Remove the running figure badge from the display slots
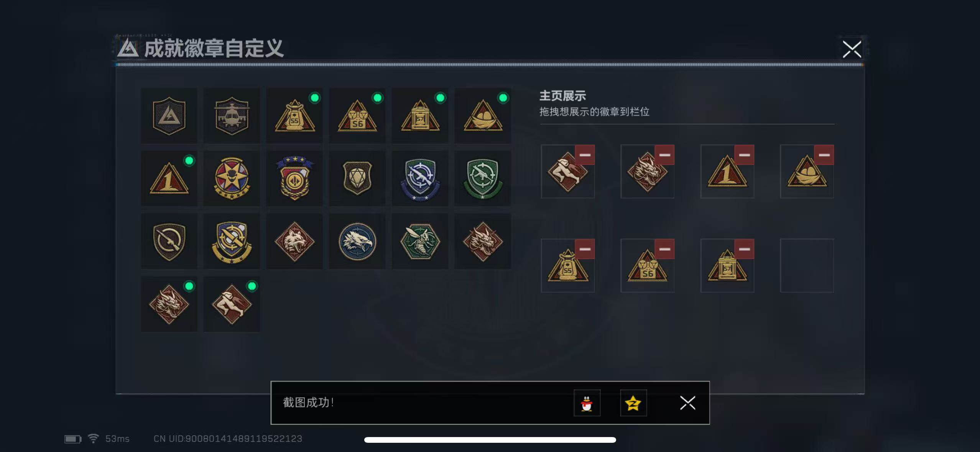 [585, 155]
